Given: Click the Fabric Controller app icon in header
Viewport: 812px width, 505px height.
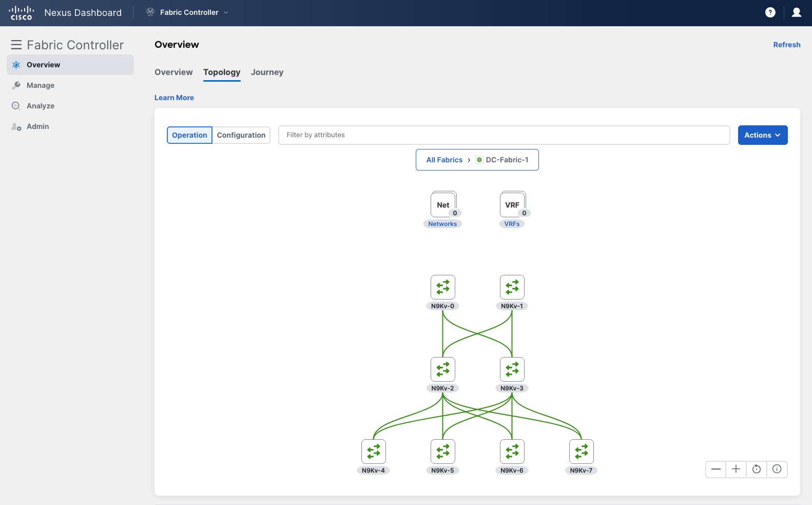Looking at the screenshot, I should (x=150, y=12).
